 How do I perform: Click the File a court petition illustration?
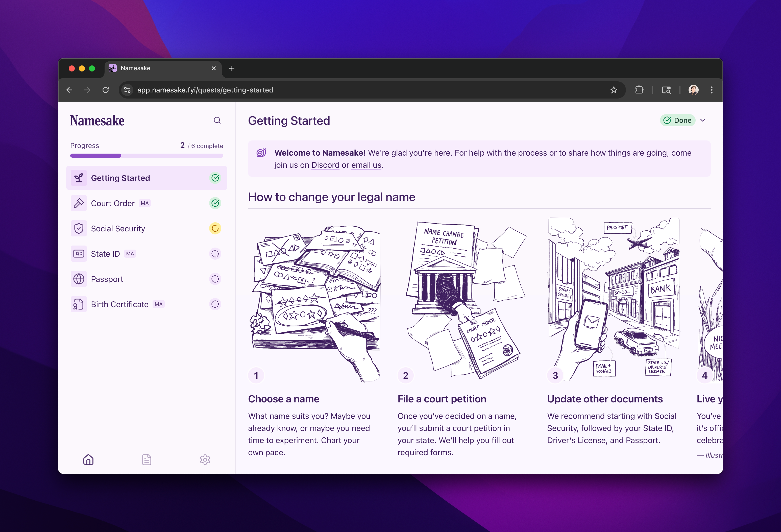coord(465,300)
